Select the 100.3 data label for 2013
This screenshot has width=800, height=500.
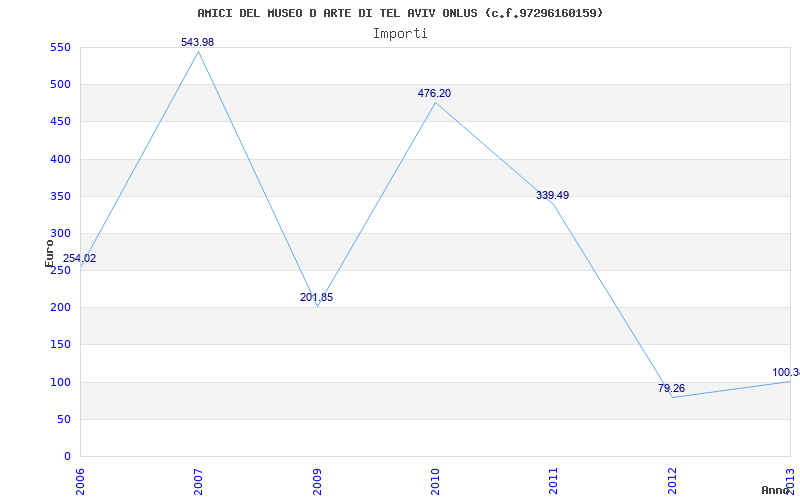[x=786, y=372]
